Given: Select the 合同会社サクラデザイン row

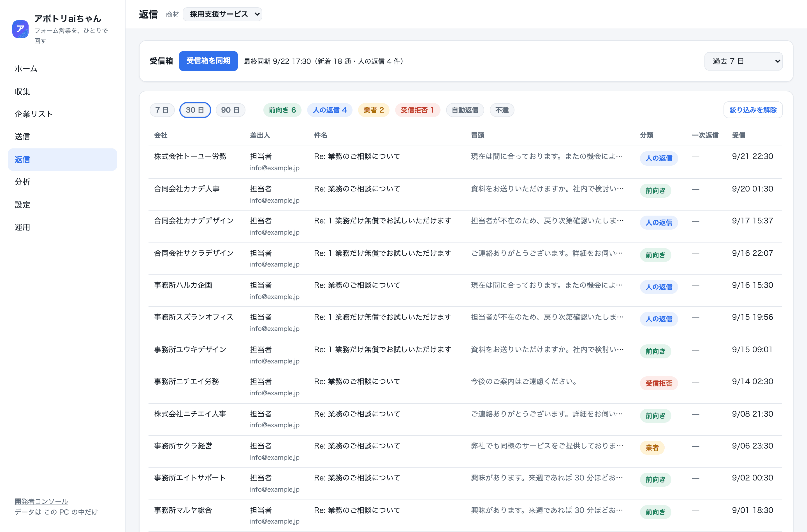Looking at the screenshot, I should [465, 259].
